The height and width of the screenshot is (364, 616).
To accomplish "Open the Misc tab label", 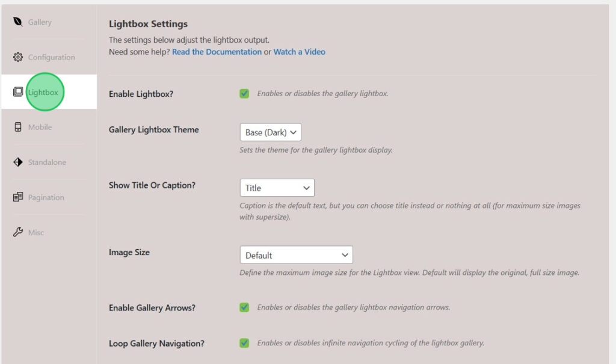I will pos(36,232).
